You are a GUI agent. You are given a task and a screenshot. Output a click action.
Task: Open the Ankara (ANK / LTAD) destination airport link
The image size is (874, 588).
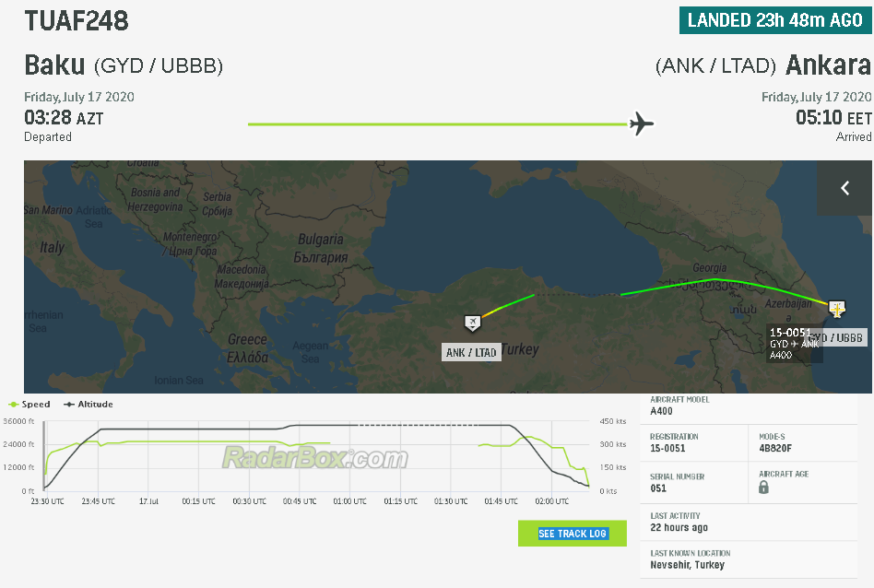(762, 65)
